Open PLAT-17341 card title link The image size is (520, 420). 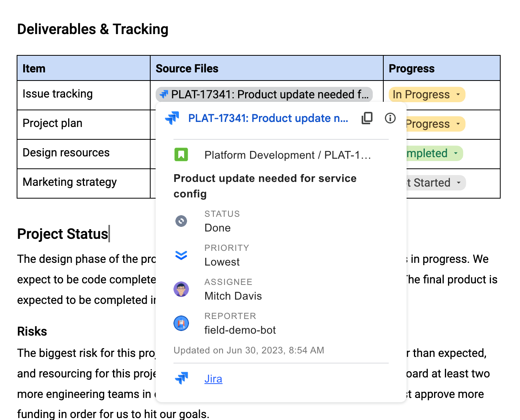(x=268, y=118)
